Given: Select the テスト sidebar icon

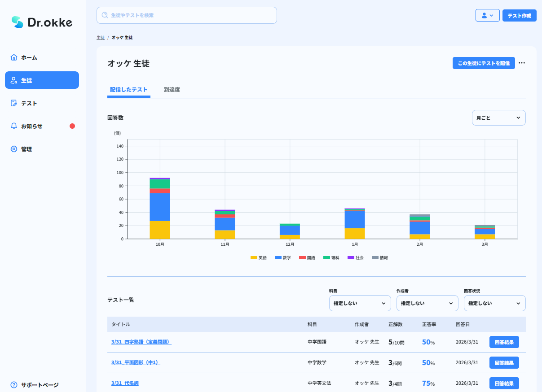Looking at the screenshot, I should pyautogui.click(x=14, y=103).
